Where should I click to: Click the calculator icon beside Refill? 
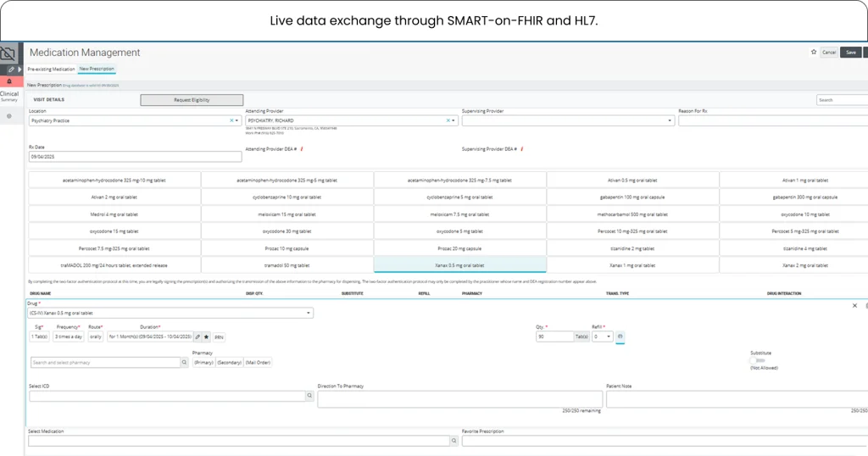point(620,336)
